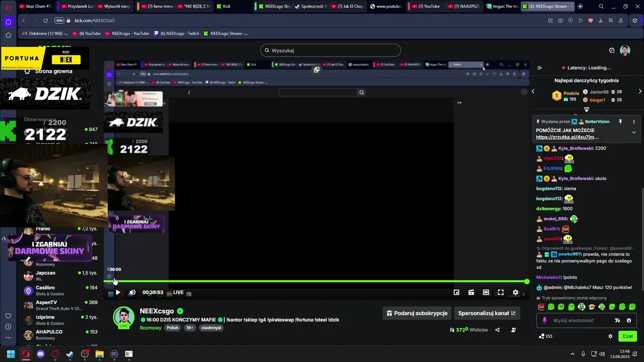
Task: Open NEEXcsgo channel avatar
Action: (x=124, y=317)
